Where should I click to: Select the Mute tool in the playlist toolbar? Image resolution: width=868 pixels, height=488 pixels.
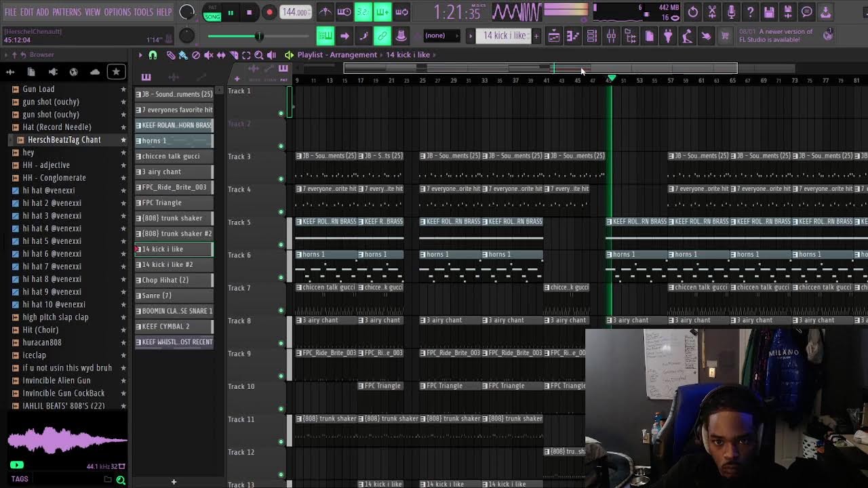[208, 55]
